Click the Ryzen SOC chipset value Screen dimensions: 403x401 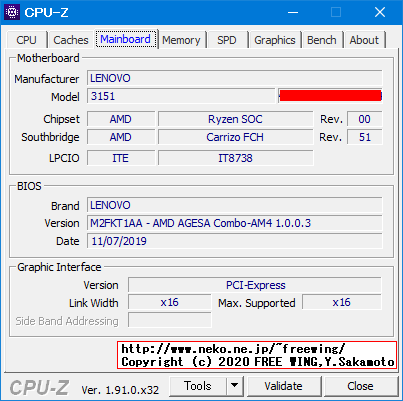point(235,119)
